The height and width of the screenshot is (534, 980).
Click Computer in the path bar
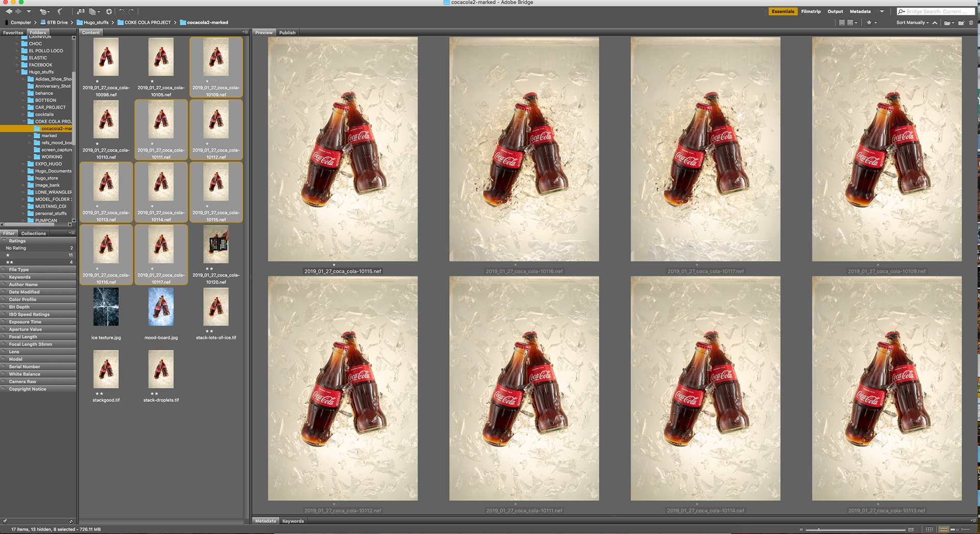click(20, 22)
